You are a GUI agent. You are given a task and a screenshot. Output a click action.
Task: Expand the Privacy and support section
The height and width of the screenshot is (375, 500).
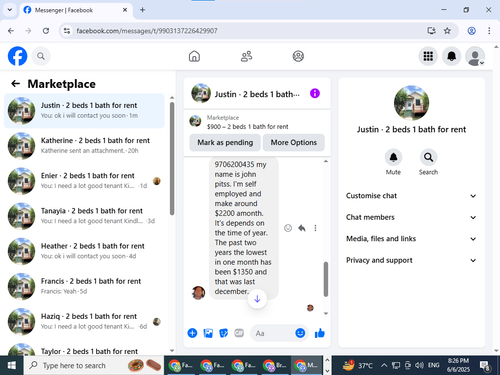point(411,260)
